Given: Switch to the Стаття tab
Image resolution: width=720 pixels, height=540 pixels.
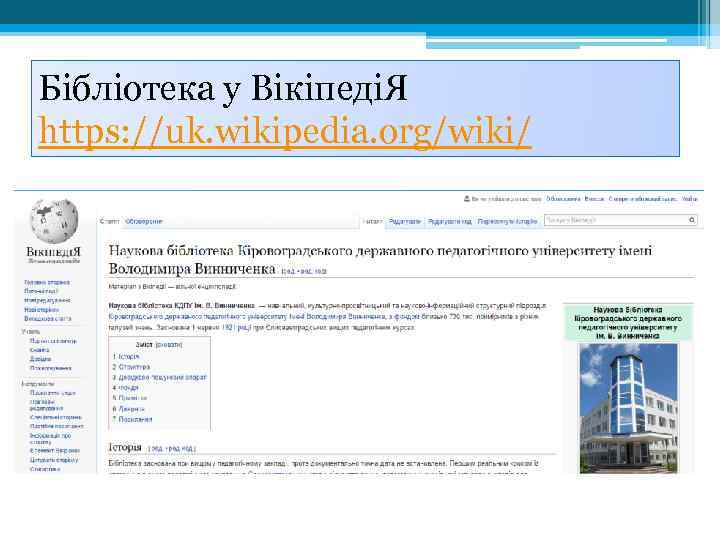Looking at the screenshot, I should 109,221.
